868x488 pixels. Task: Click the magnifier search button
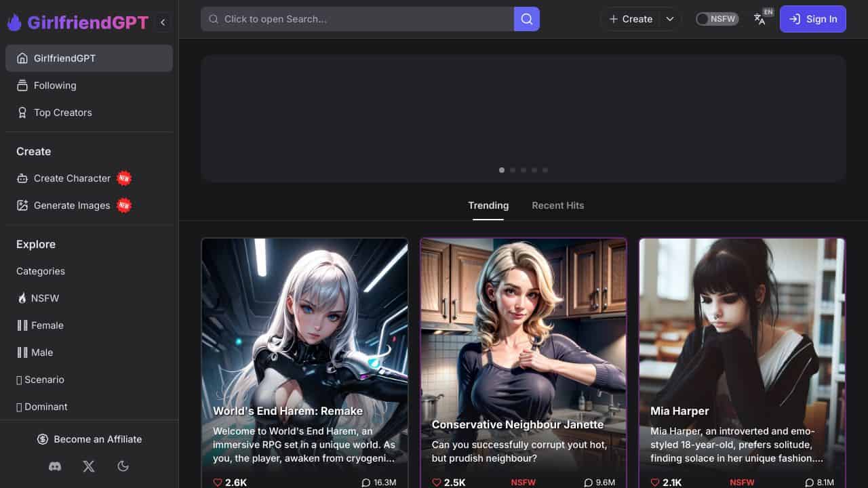[x=527, y=19]
